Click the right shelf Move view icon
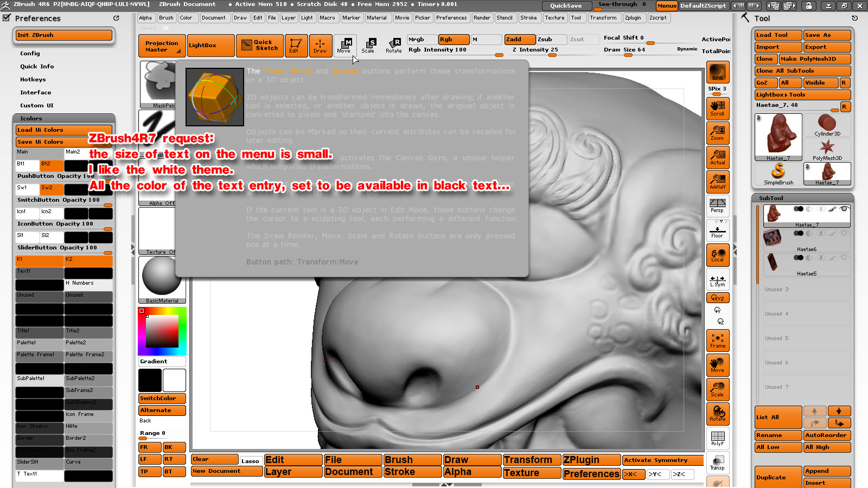Screen dimensions: 868x488 pyautogui.click(x=718, y=365)
